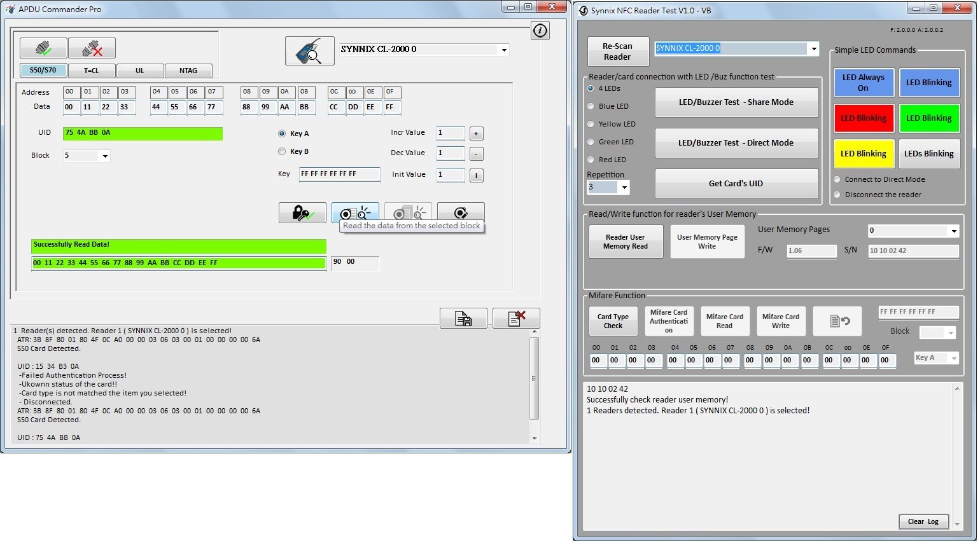Select the Blue LED radio option

coord(591,106)
